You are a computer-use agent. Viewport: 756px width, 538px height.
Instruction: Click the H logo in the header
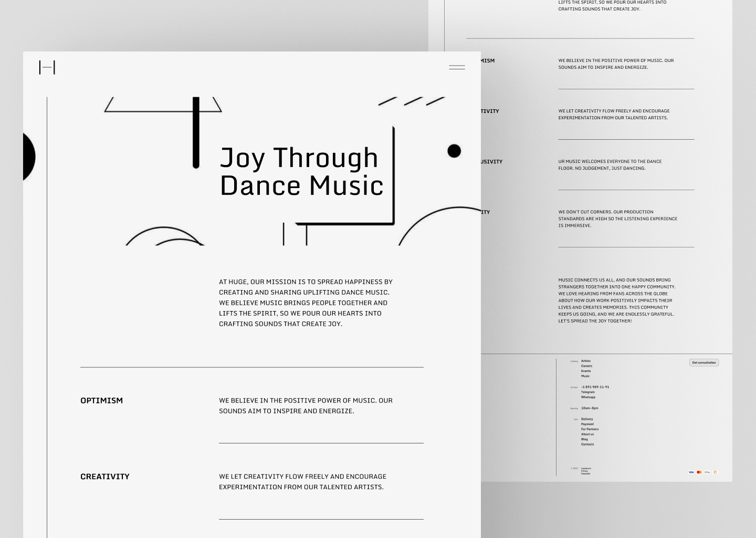48,67
